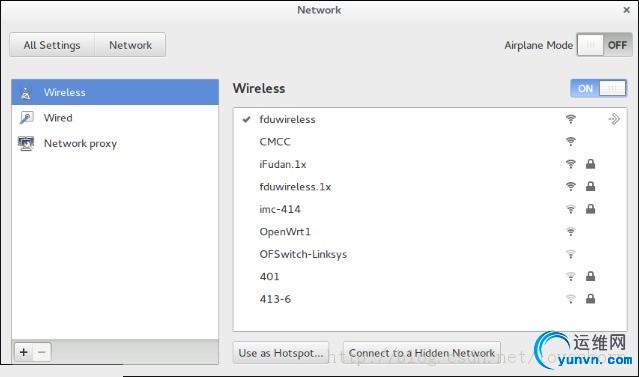
Task: Select Network proxy in the sidebar
Action: [115, 143]
